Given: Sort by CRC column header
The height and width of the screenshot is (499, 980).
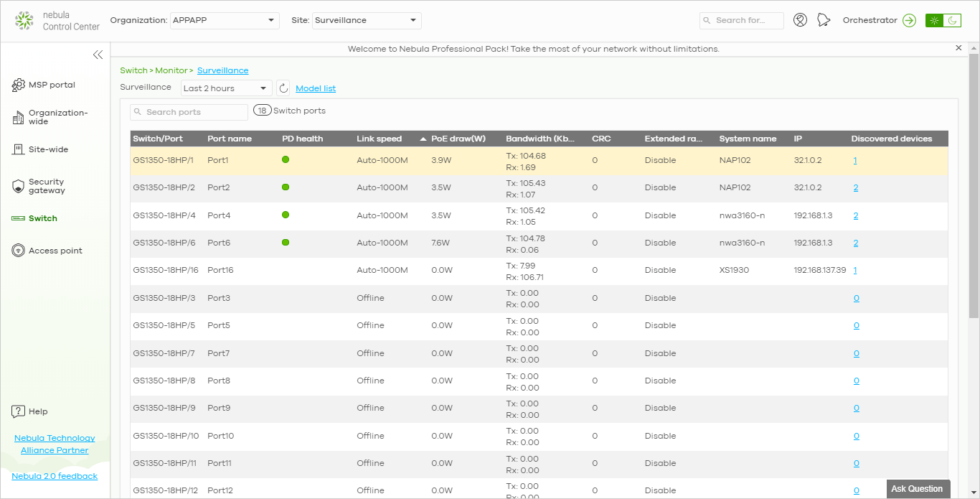Looking at the screenshot, I should [x=601, y=139].
